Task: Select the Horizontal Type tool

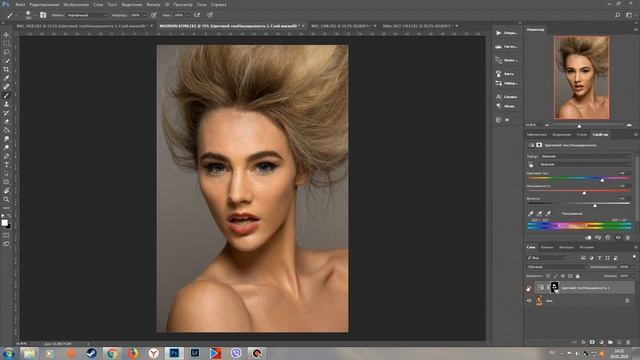Action: coord(6,164)
